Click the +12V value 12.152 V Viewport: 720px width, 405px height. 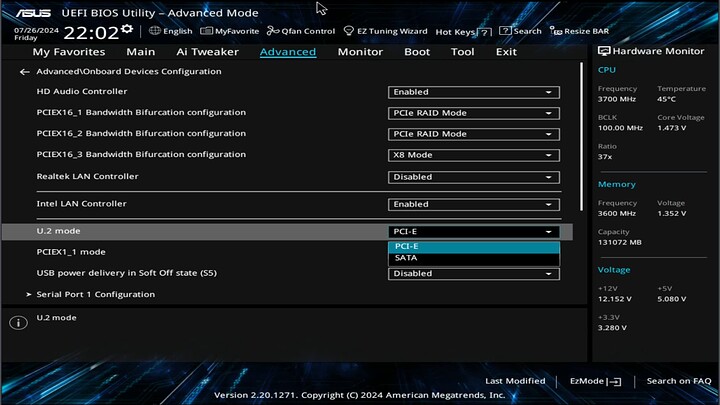pyautogui.click(x=614, y=299)
